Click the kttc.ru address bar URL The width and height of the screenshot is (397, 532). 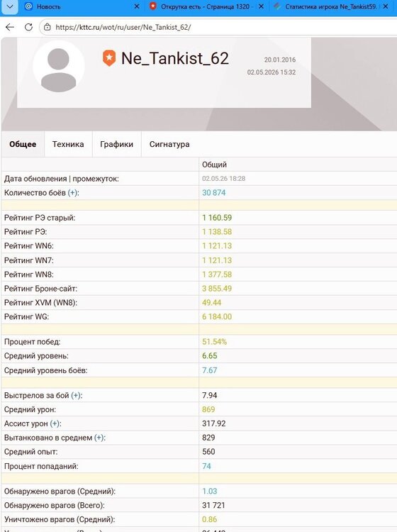coord(123,28)
